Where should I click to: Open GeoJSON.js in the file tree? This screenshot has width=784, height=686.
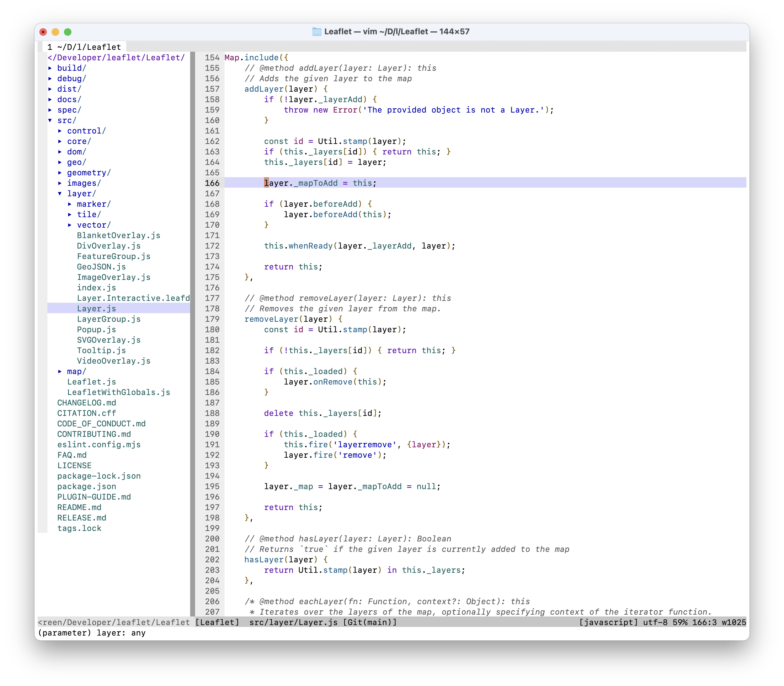coord(102,267)
